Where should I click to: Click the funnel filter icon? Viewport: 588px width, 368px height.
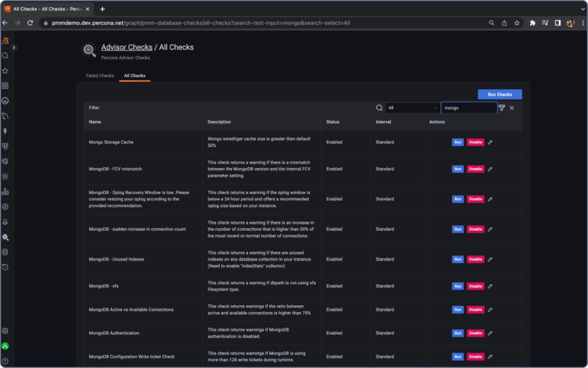click(x=502, y=108)
